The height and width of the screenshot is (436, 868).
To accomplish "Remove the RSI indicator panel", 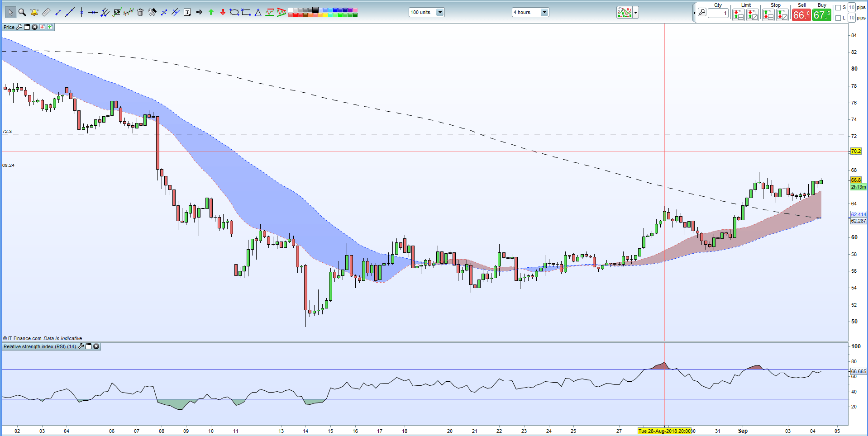I will [96, 346].
